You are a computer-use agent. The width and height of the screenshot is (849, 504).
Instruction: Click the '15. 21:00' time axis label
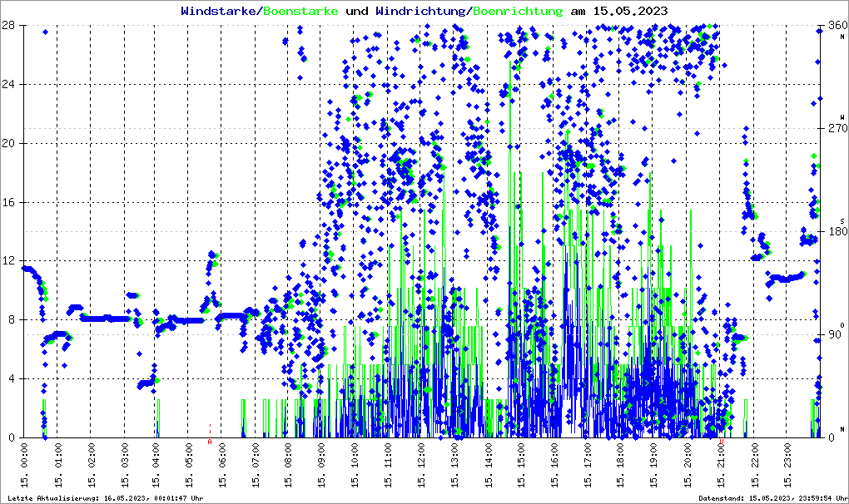[x=721, y=465]
